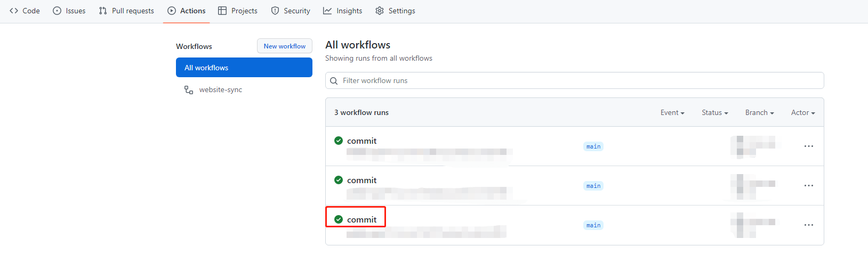Switch to the Pull requests tab
The height and width of the screenshot is (263, 868).
126,11
